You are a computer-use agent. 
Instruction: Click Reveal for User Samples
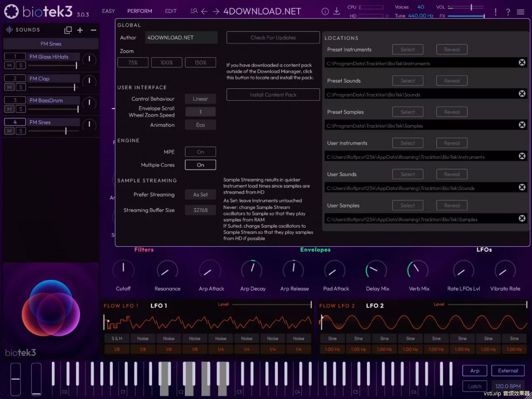click(x=452, y=205)
